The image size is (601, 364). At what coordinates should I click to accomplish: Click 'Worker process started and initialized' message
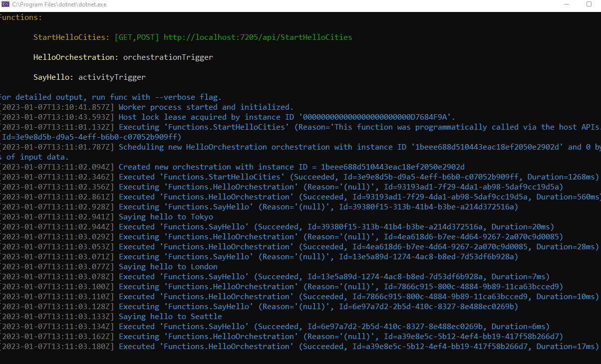[x=206, y=107]
